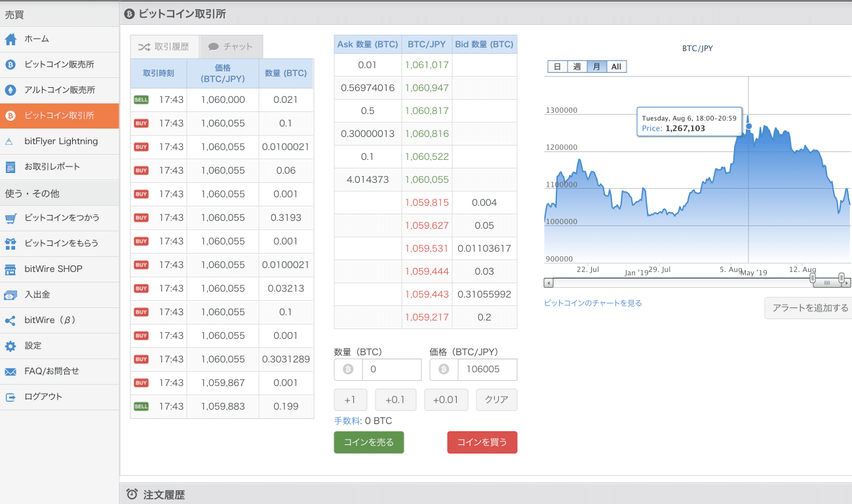Open ビットコイン販売所 via its coin icon
The width and height of the screenshot is (852, 504).
click(x=10, y=65)
